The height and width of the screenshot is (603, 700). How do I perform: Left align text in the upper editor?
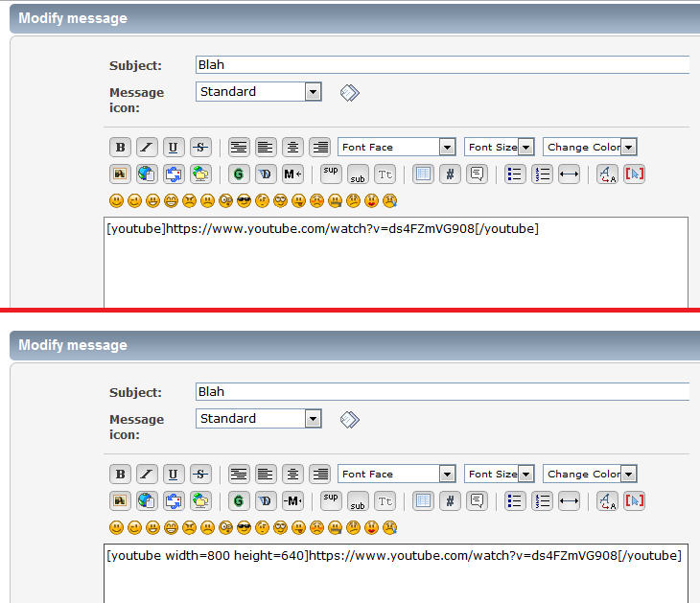coord(266,148)
